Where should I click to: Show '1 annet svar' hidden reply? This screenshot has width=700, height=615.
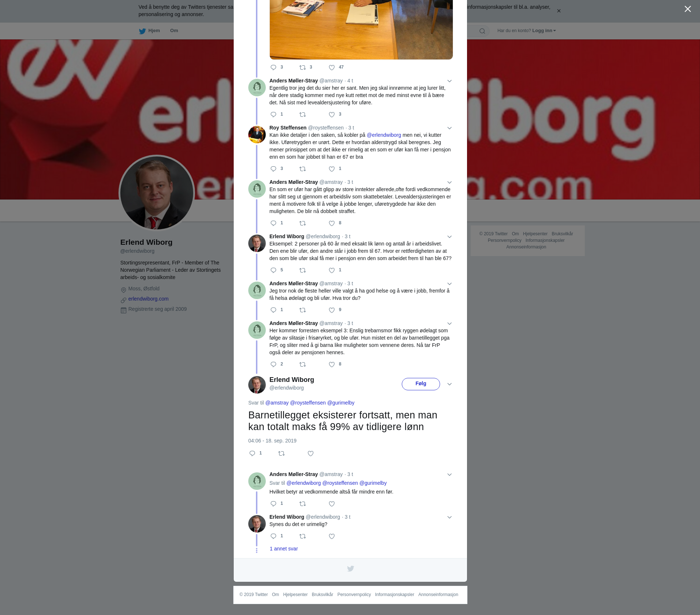tap(284, 549)
